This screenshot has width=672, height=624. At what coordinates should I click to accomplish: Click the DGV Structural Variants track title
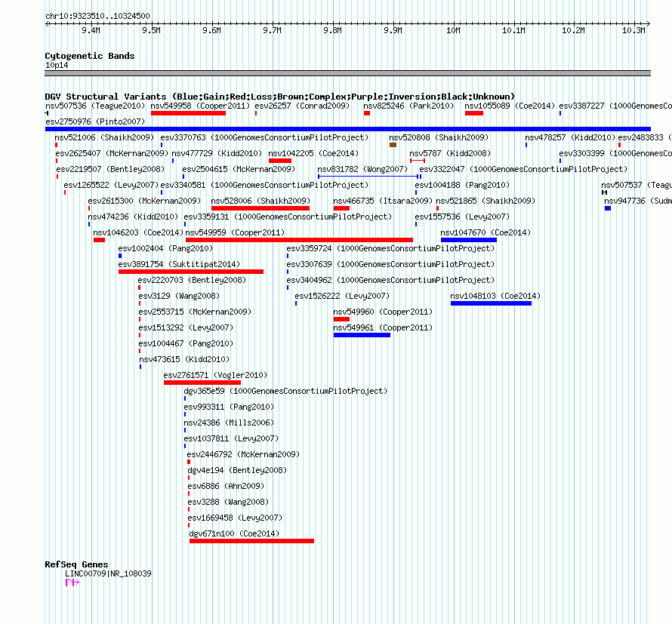point(280,97)
